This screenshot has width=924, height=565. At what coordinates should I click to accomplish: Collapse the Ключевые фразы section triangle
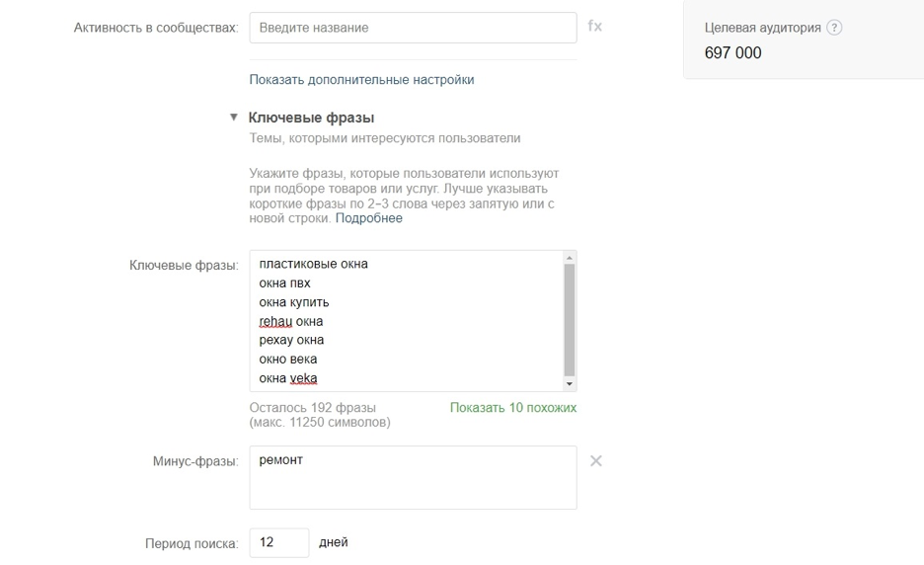(234, 118)
